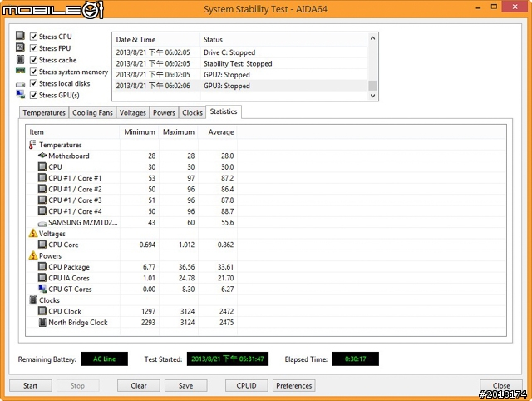Image resolution: width=532 pixels, height=401 pixels.
Task: Uncheck Stress local disks option
Action: point(33,83)
